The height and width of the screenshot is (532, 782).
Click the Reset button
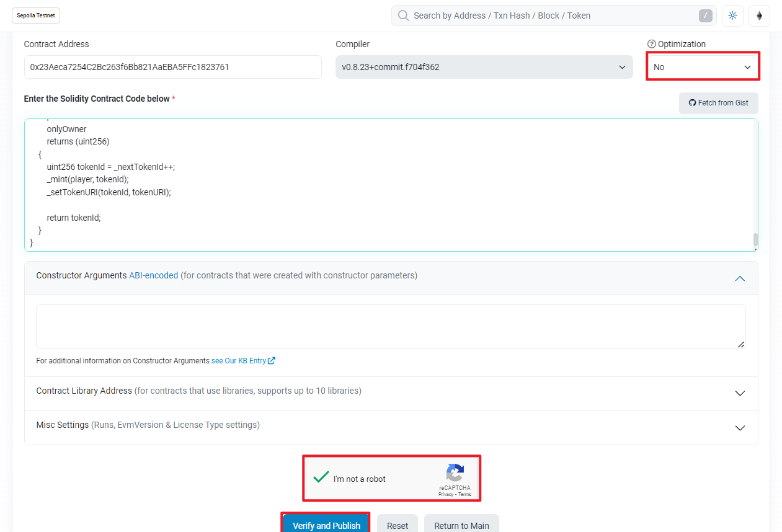click(398, 525)
